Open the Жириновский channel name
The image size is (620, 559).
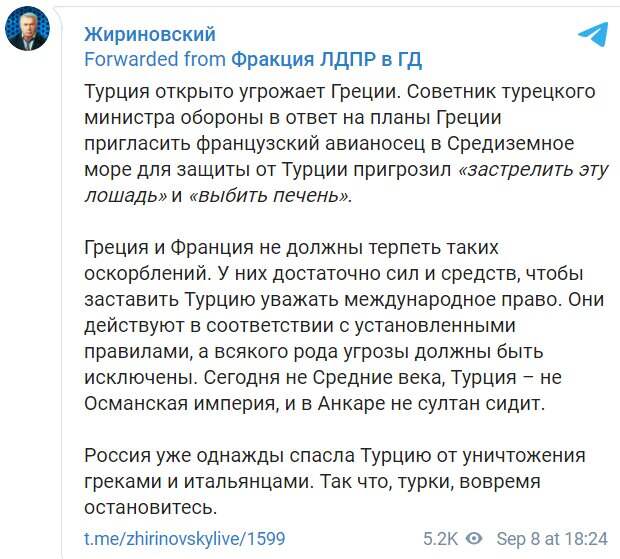pyautogui.click(x=150, y=35)
